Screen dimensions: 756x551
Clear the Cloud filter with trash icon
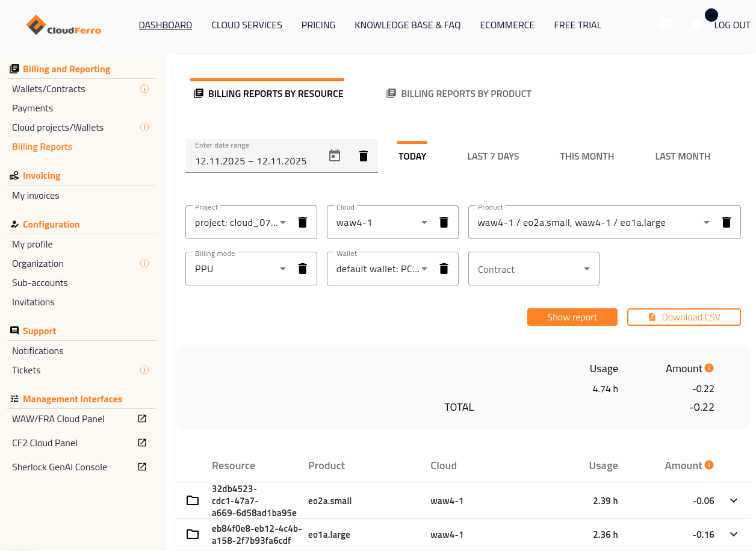444,222
